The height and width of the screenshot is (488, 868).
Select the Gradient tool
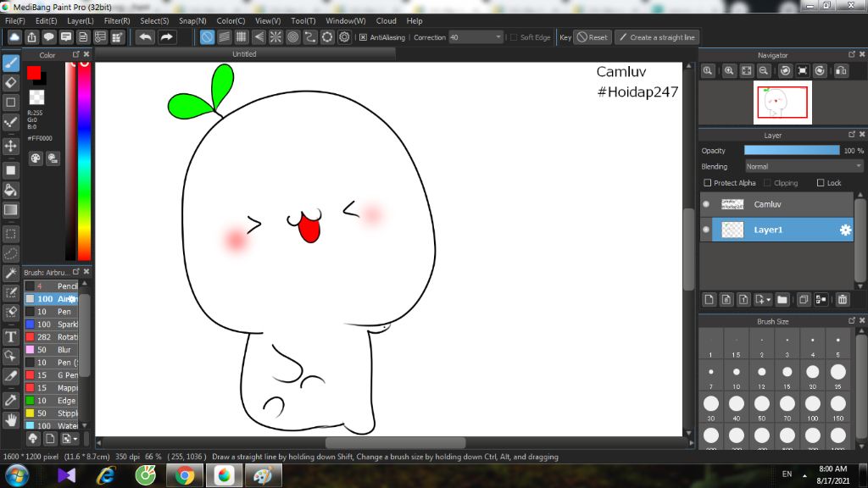pyautogui.click(x=11, y=210)
